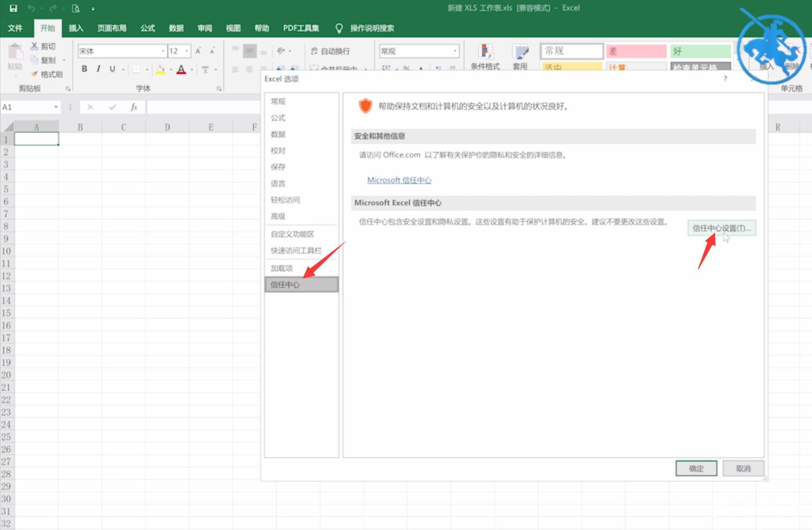Apply the 好 Good cell style
This screenshot has height=530, width=812.
pos(701,51)
